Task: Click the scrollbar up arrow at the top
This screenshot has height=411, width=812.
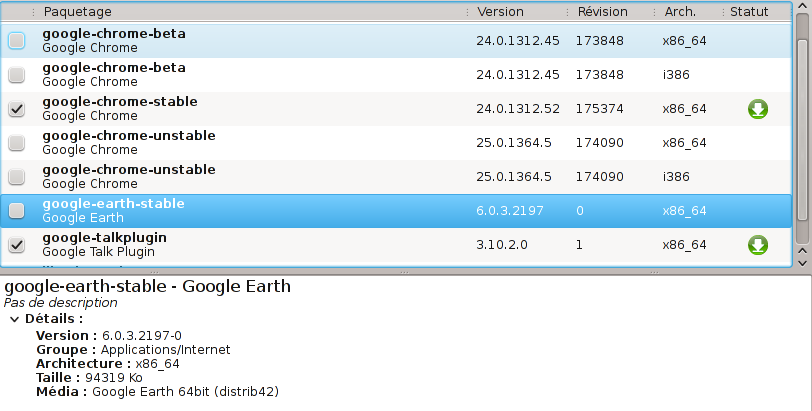Action: [x=802, y=6]
